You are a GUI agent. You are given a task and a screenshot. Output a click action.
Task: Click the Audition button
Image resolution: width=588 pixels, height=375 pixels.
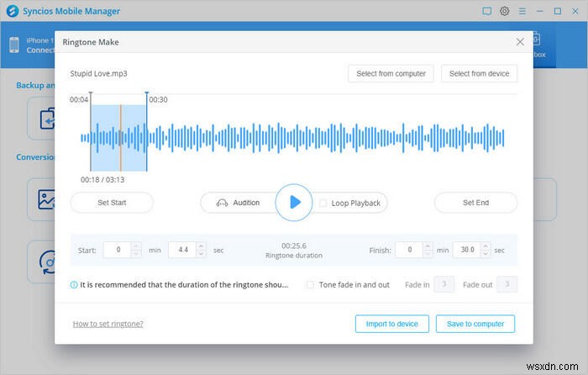click(239, 203)
